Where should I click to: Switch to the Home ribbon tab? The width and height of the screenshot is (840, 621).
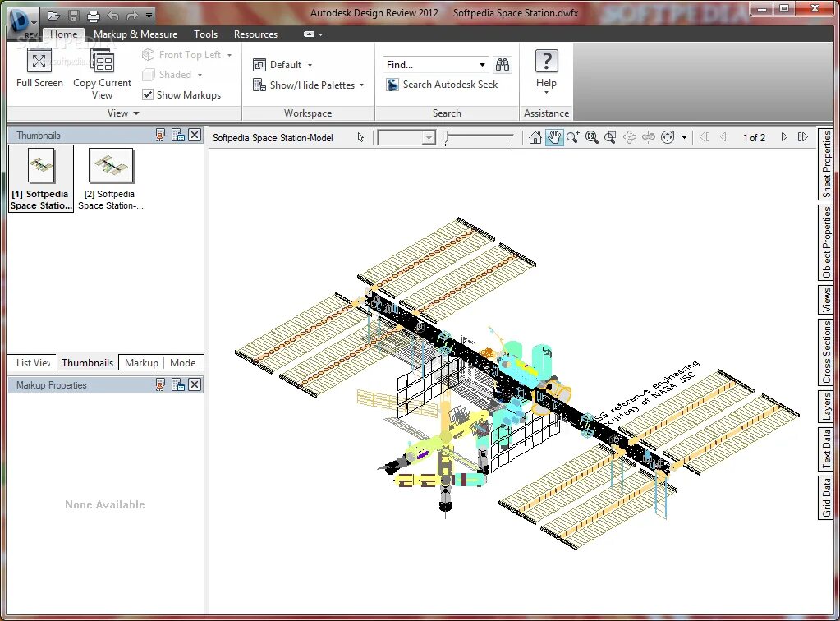click(x=64, y=34)
